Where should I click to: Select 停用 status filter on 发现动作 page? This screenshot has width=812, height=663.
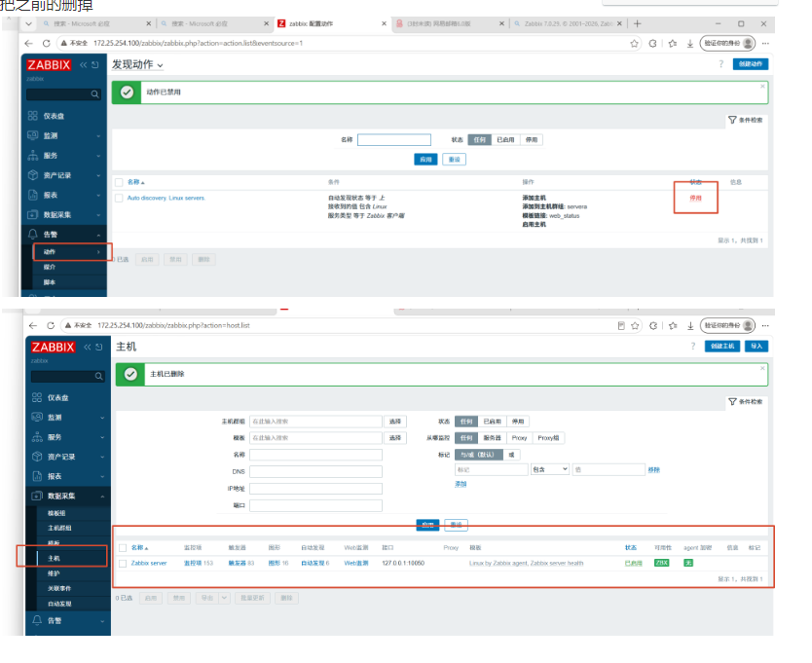click(x=532, y=140)
